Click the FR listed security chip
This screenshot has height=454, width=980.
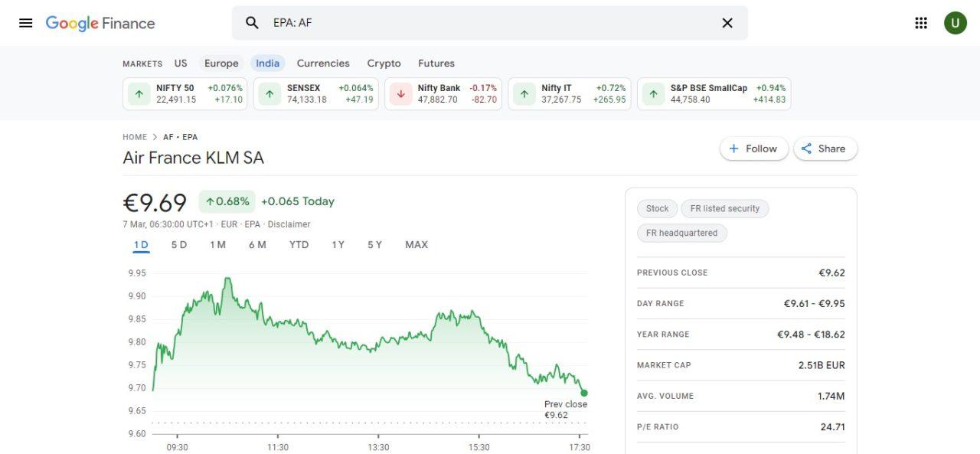click(x=725, y=208)
